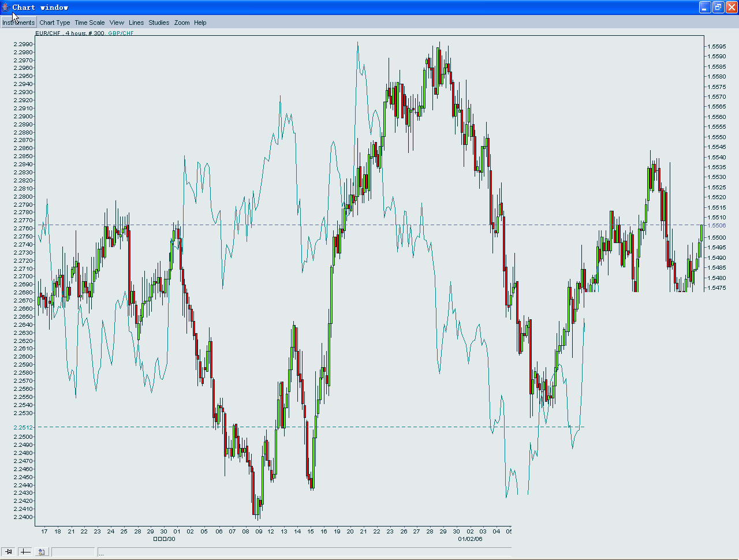The image size is (739, 560).
Task: Click the third bottom toolbar icon with star
Action: 42,552
